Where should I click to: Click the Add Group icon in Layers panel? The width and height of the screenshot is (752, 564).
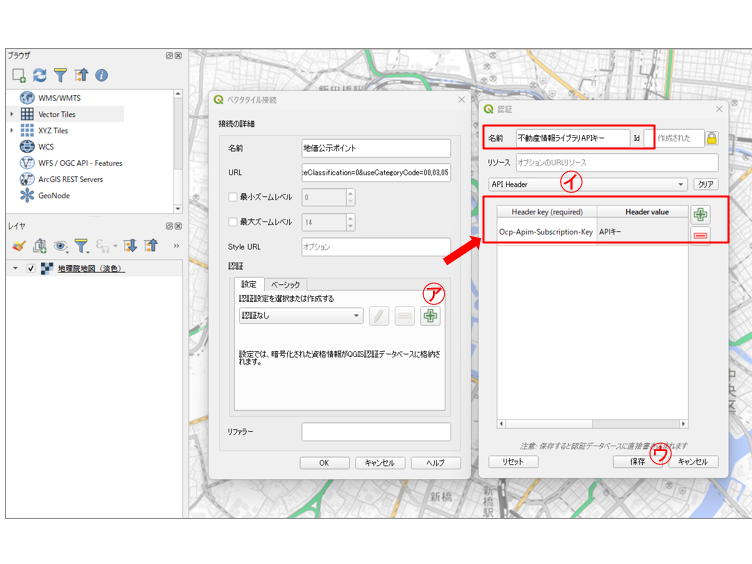[40, 245]
